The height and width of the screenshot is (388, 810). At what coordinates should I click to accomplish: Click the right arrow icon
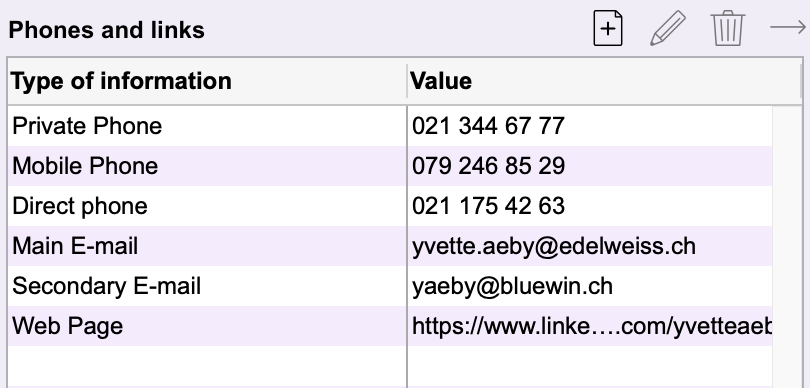pos(788,27)
